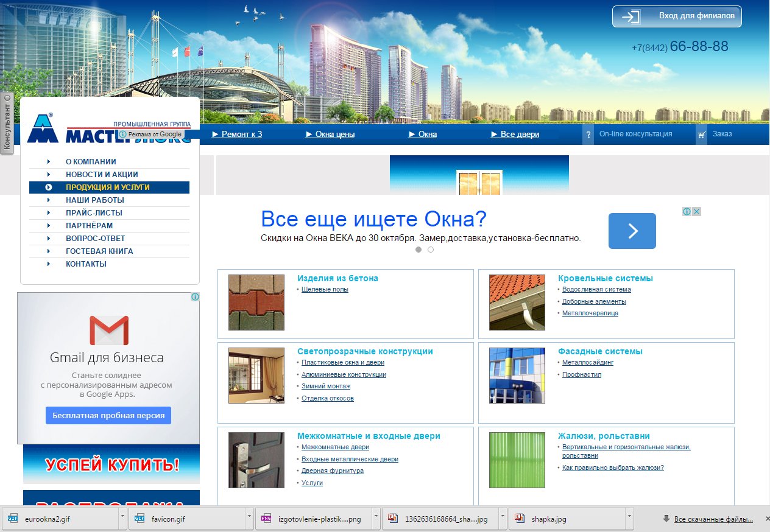Open the Дверная фурнитура link
The width and height of the screenshot is (770, 532).
pos(333,471)
